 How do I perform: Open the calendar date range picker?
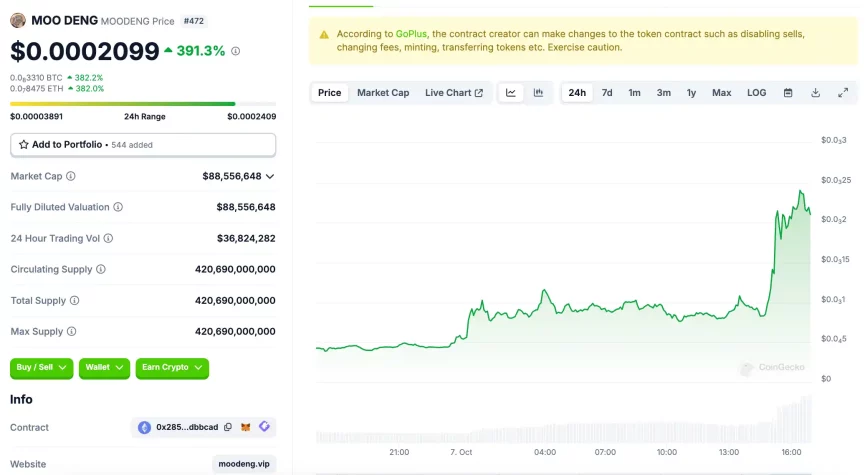788,93
